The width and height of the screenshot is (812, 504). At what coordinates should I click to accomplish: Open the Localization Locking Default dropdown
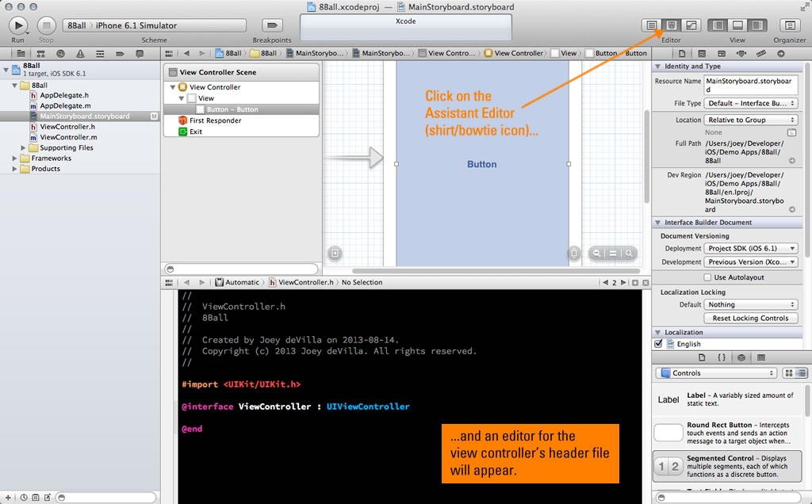click(750, 305)
